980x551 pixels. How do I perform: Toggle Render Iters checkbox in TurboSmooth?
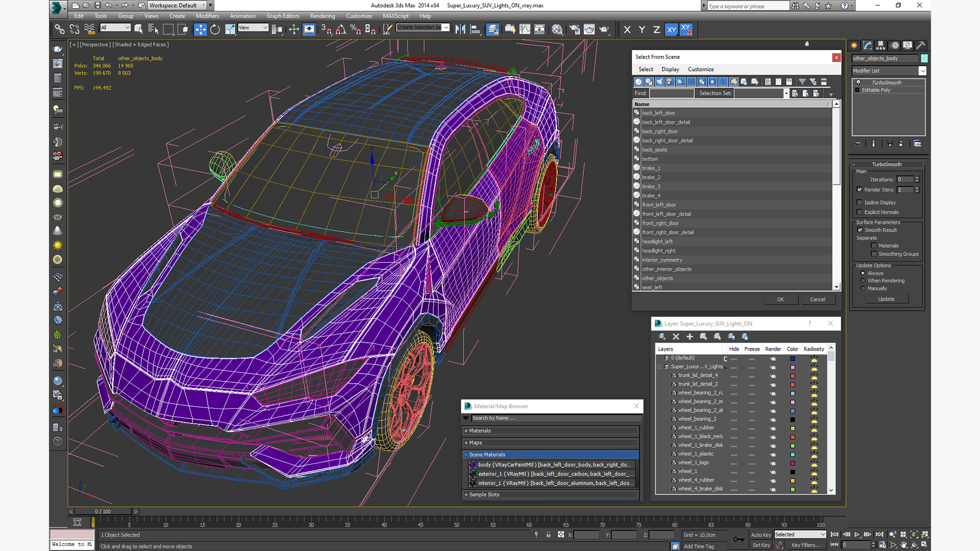point(860,190)
